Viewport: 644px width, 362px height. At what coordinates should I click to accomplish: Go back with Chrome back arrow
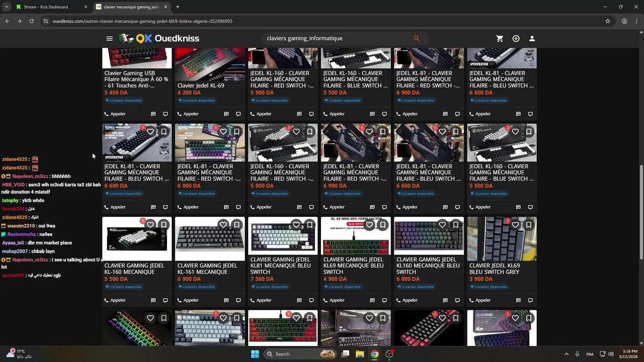(x=7, y=21)
